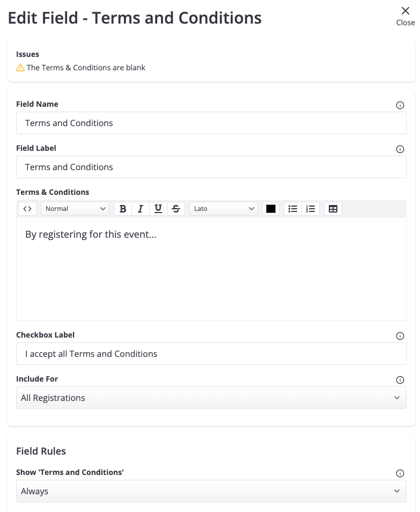This screenshot has width=420, height=512.
Task: Open the Normal paragraph style dropdown
Action: point(75,209)
